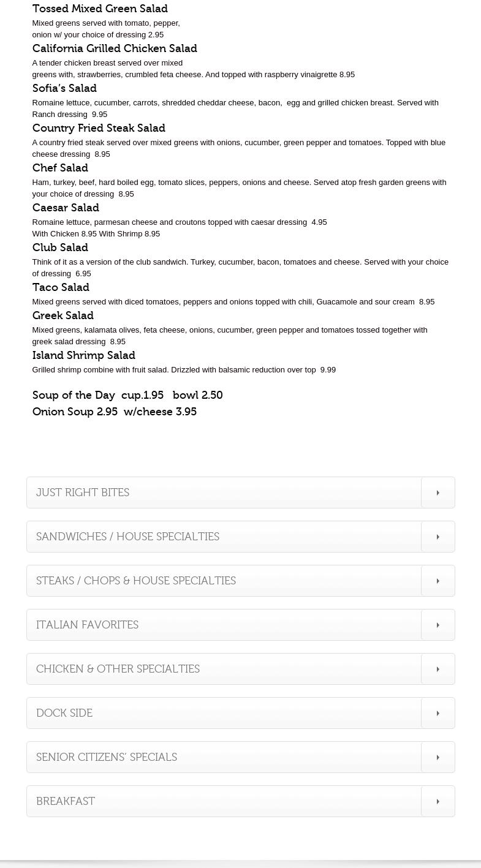The height and width of the screenshot is (868, 481).
Task: Click the DOCK SIDE arrow icon
Action: tap(437, 713)
